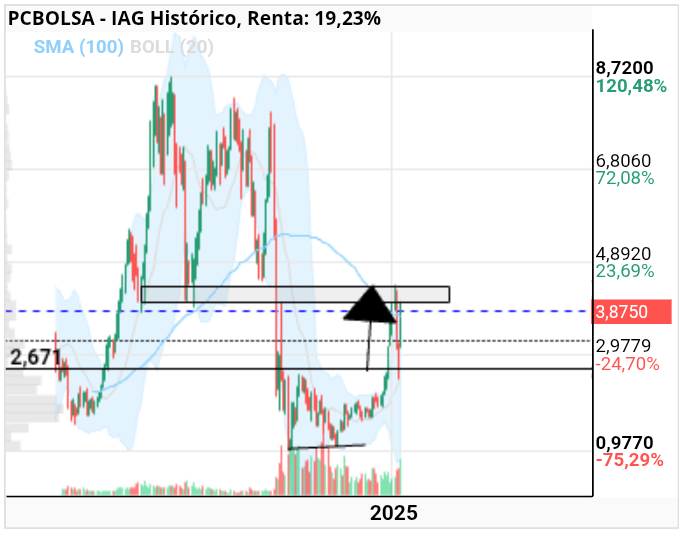Click the 120,48% percentage label
683x533 pixels.
[631, 86]
